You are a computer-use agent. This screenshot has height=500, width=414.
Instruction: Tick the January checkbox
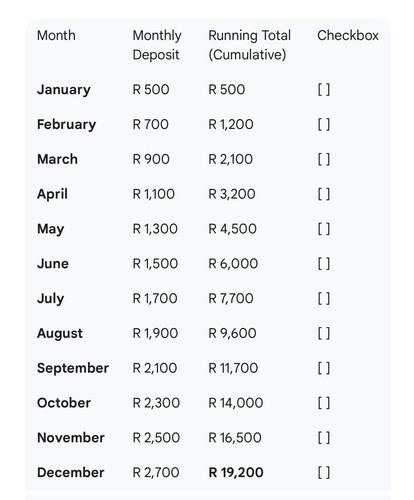pos(324,90)
